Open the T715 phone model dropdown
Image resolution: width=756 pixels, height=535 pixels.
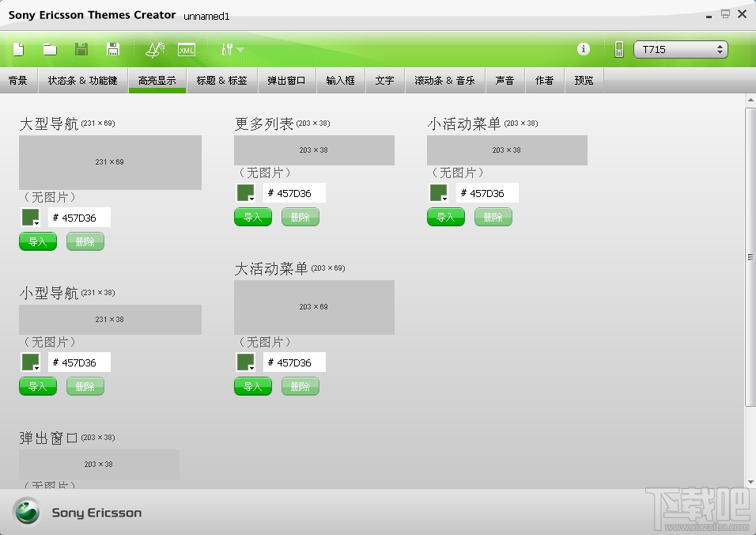tap(680, 49)
